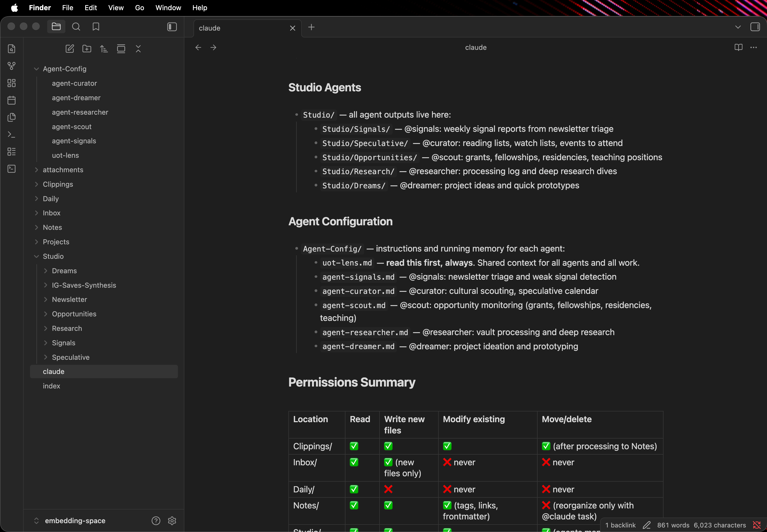Screen dimensions: 767x532
Task: Open the bookmarks panel icon
Action: (96, 27)
